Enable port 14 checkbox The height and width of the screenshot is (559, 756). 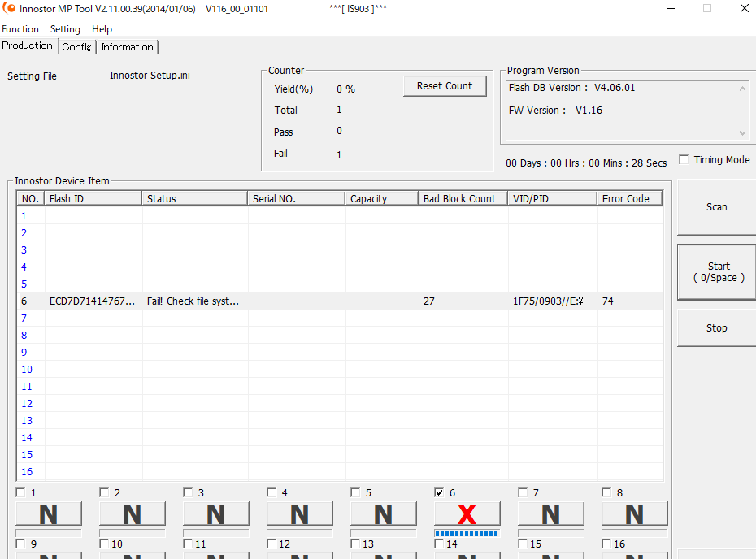tap(439, 544)
